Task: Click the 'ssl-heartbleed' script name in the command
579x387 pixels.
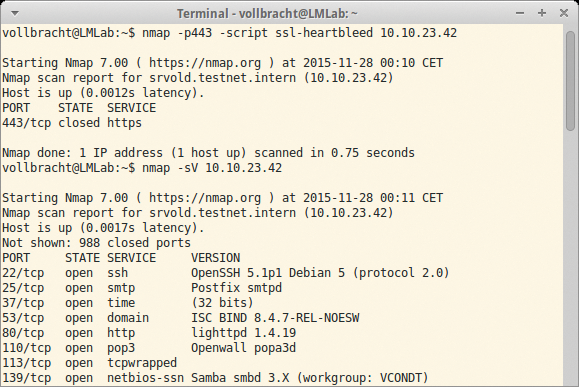Action: (324, 33)
